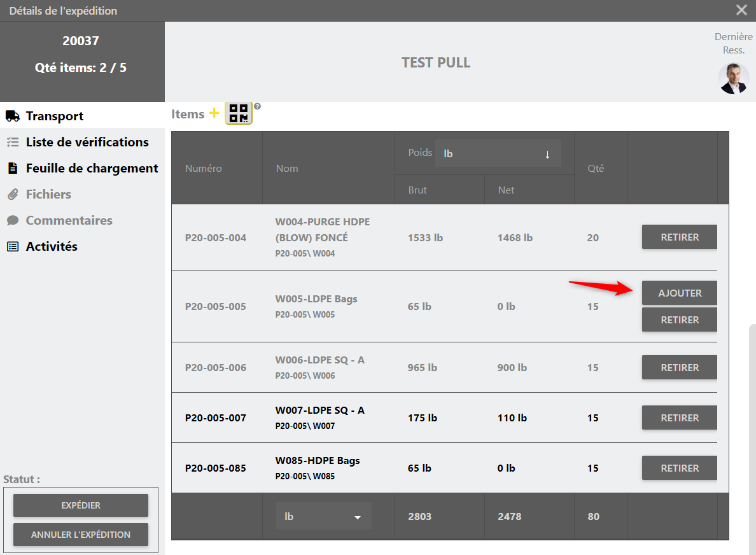Click item name W004-PURGE HDPE (BLOW) FONCÉ
The height and width of the screenshot is (555, 756).
coord(323,230)
